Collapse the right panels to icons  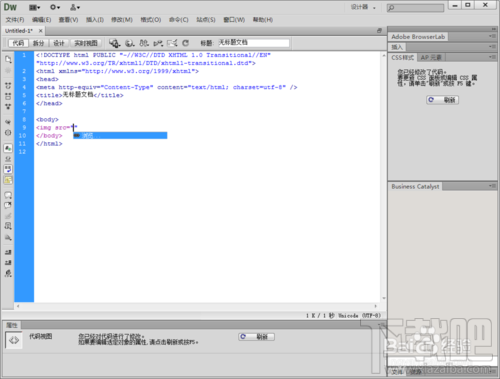(x=494, y=29)
